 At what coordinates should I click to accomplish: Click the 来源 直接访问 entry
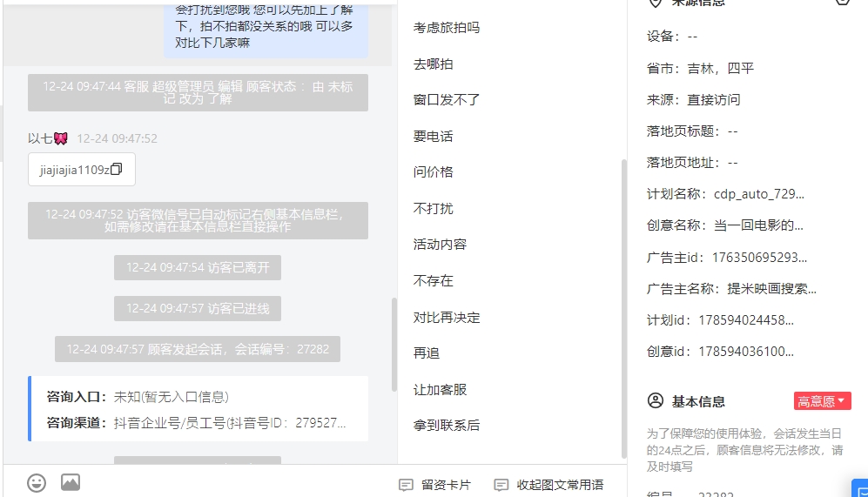pos(694,100)
